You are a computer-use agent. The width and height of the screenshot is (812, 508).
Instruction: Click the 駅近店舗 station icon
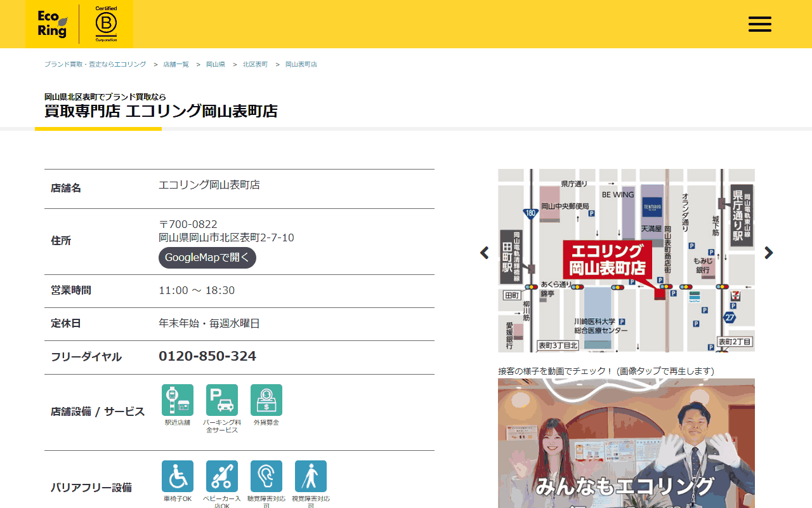click(178, 400)
